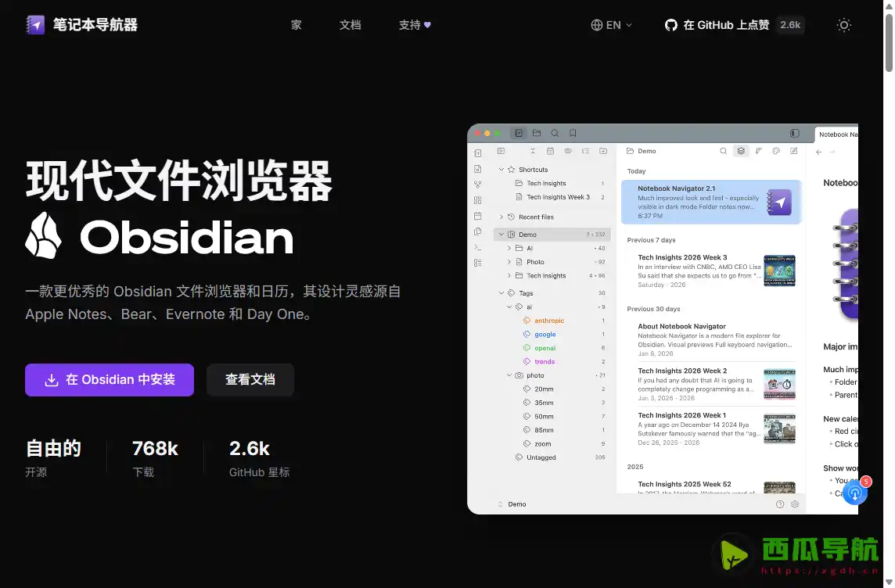This screenshot has height=588, width=895.
Task: Click the settings gear icon at demo bottom
Action: pos(795,504)
